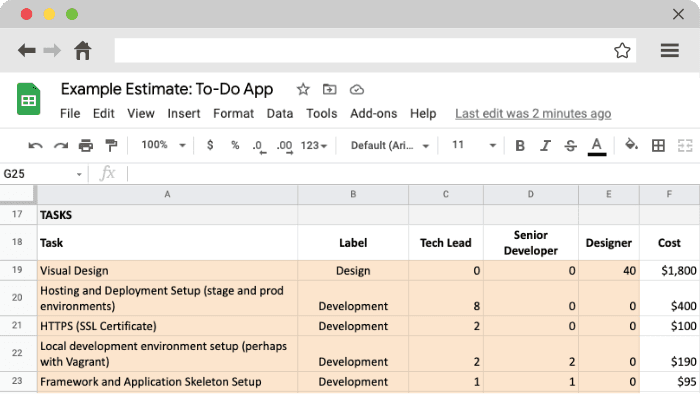
Task: Click the TASKS cell
Action: point(167,215)
